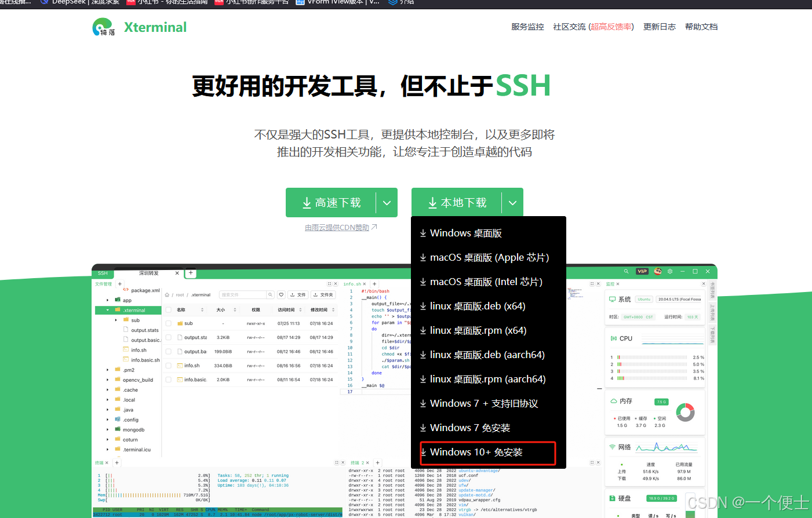Click the 高速下载 download button

click(331, 203)
